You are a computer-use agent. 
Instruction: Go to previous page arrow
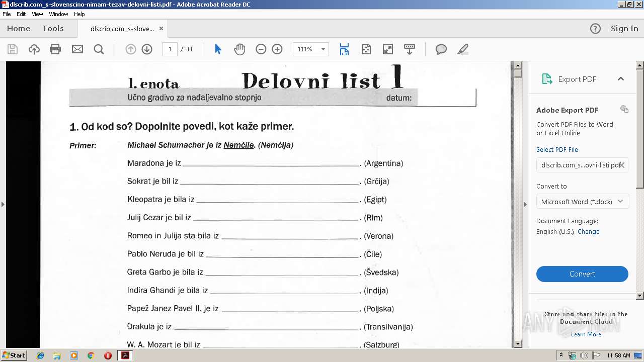click(x=131, y=49)
